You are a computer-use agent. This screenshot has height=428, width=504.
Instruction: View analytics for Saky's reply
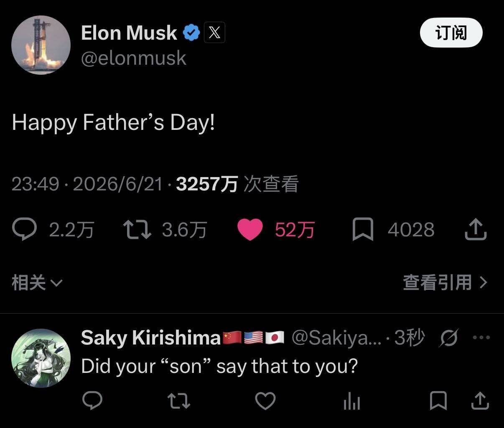(352, 402)
